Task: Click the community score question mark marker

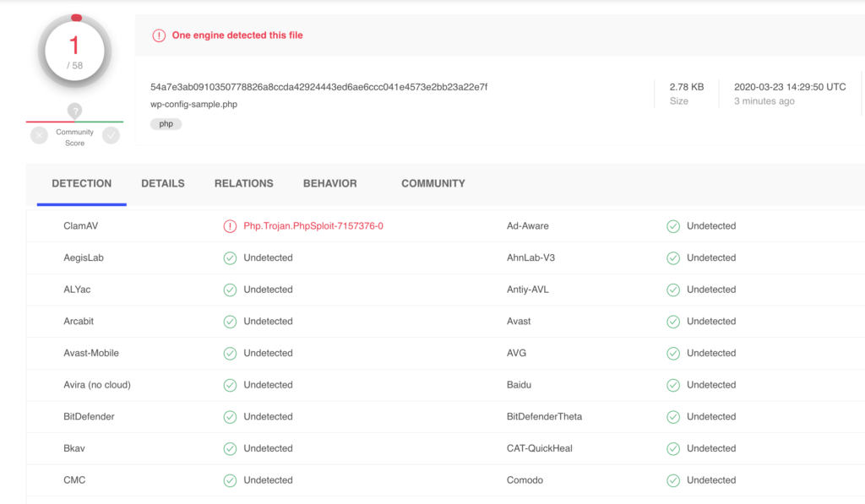Action: pos(74,111)
